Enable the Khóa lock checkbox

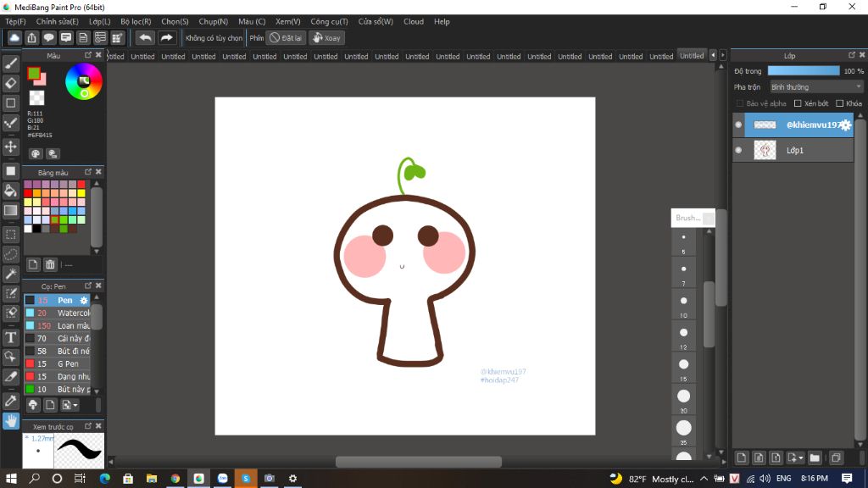[838, 103]
